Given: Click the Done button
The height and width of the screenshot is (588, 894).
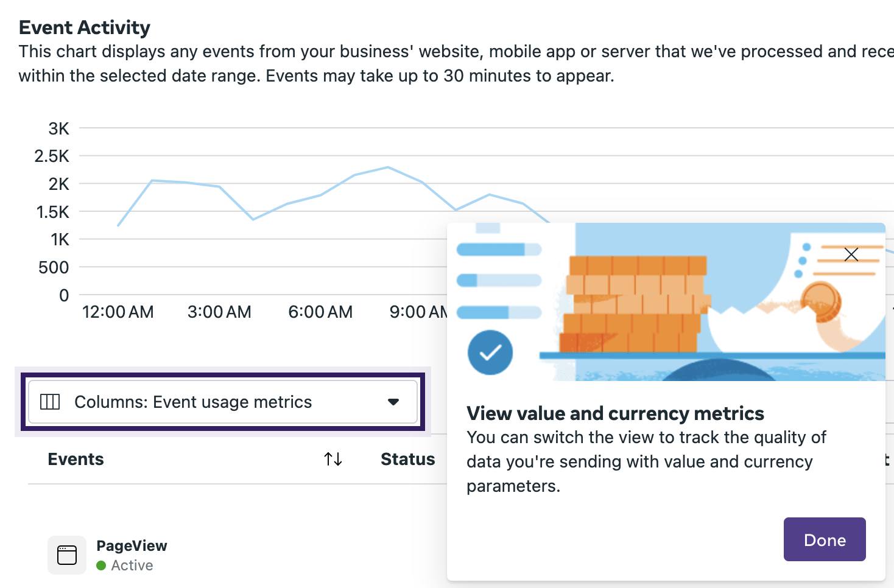Looking at the screenshot, I should click(825, 539).
